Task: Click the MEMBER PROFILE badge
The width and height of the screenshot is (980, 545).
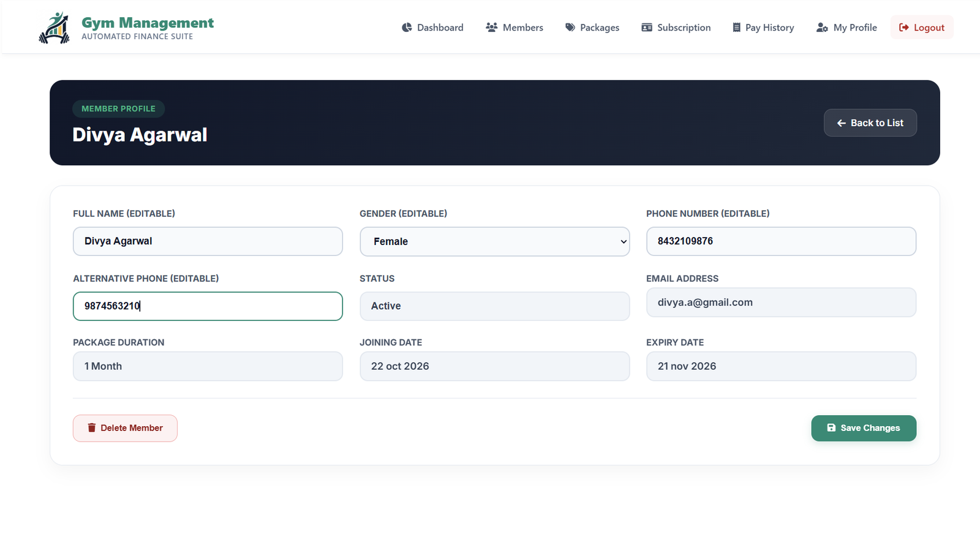Action: 119,109
